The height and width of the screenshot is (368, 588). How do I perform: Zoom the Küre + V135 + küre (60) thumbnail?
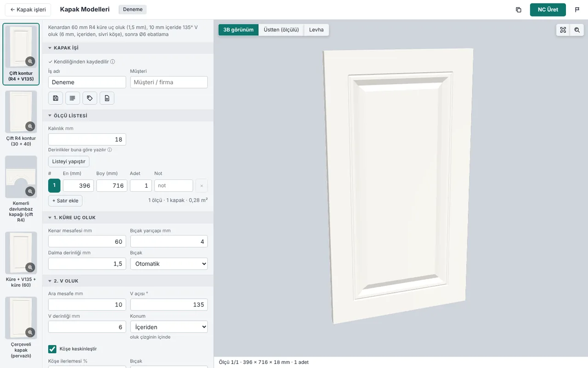30,267
